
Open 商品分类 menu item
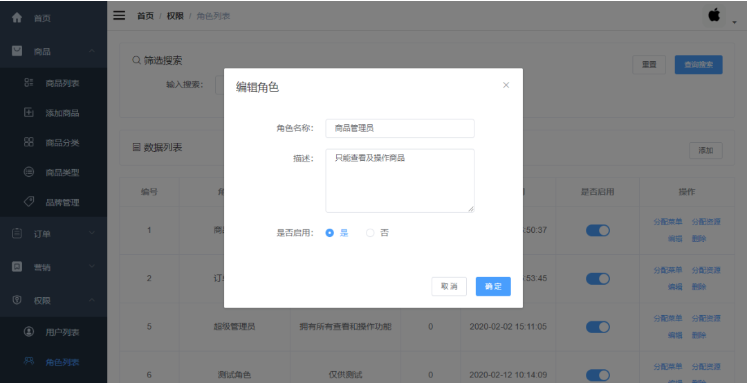click(x=54, y=142)
